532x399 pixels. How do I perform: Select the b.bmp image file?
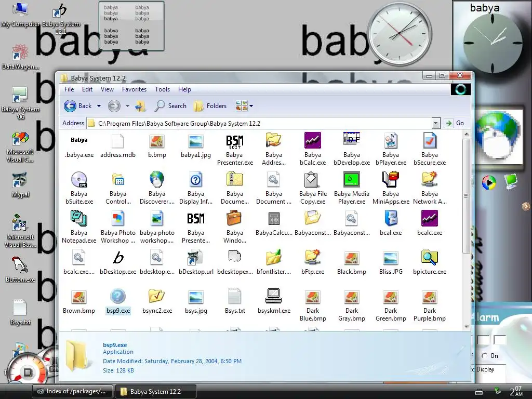tap(157, 141)
